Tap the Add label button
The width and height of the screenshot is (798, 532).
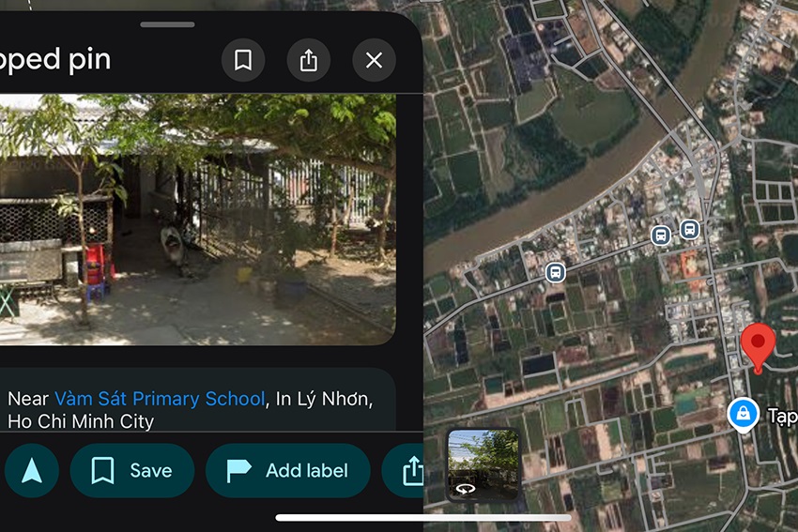287,470
